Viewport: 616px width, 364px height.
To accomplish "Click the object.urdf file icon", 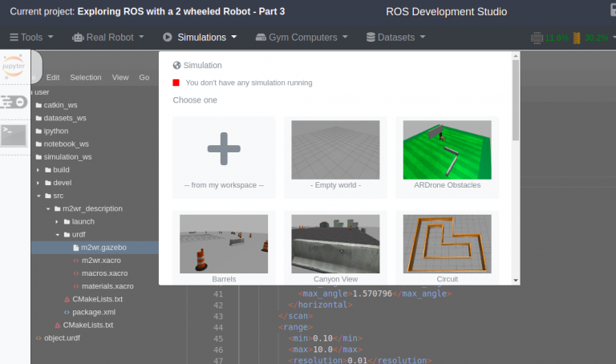I will (38, 338).
